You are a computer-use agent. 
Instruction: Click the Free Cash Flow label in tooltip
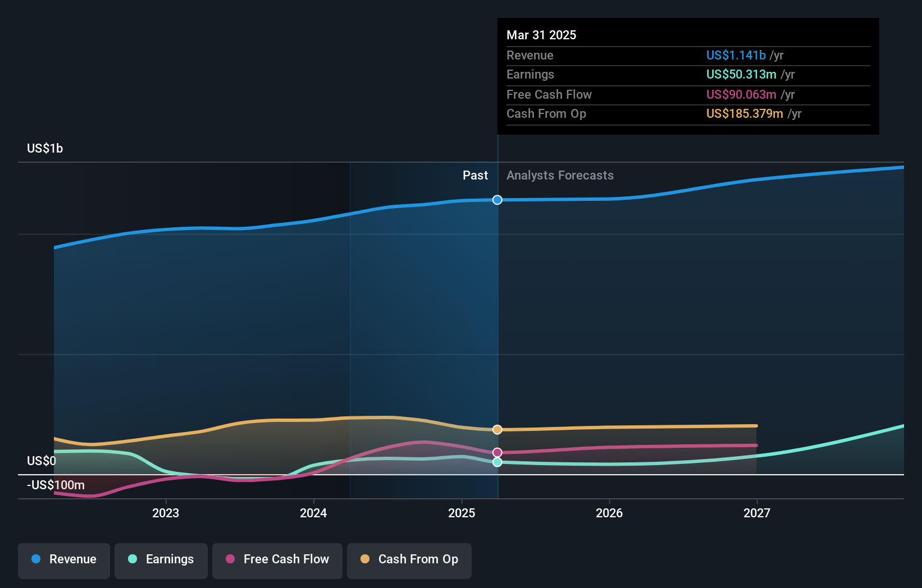point(549,94)
